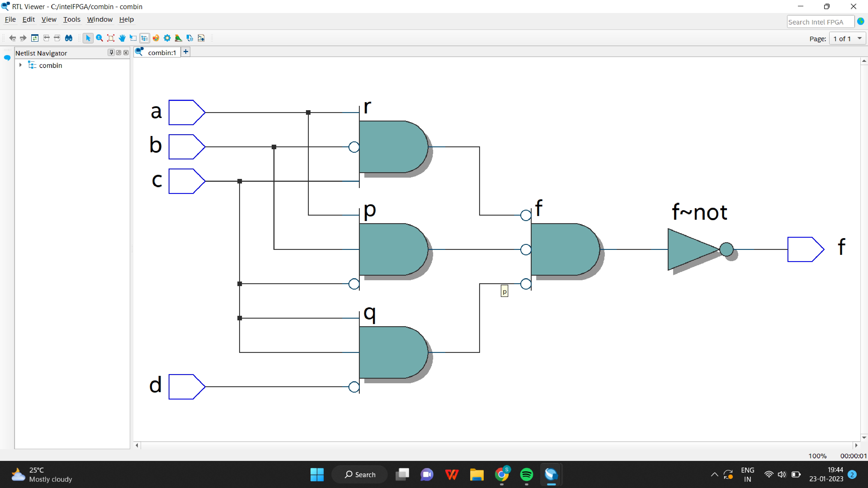Open Spotify from the taskbar
Image resolution: width=868 pixels, height=488 pixels.
tap(527, 475)
